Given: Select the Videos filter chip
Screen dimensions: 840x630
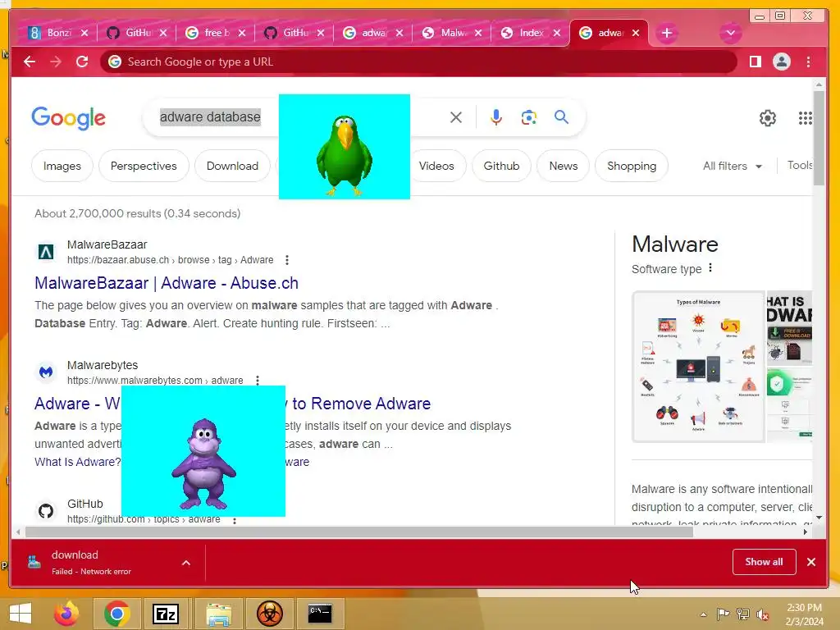Looking at the screenshot, I should tap(436, 166).
